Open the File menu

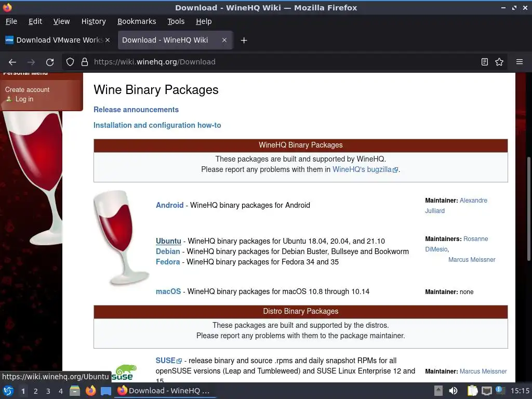pyautogui.click(x=11, y=21)
